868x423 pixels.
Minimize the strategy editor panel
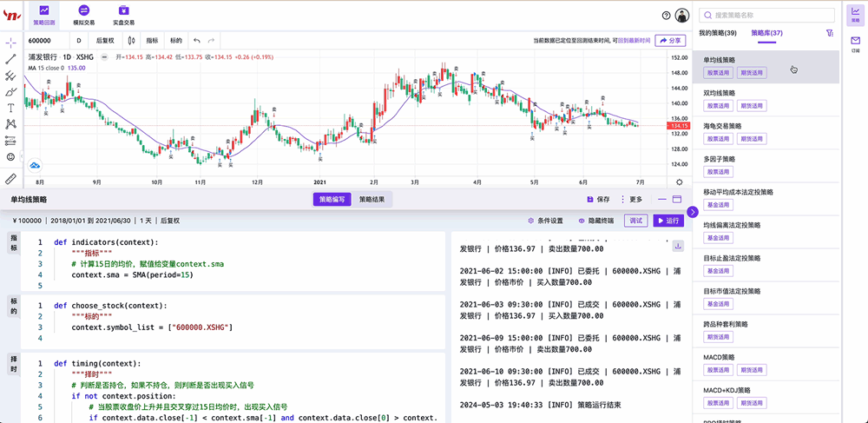pyautogui.click(x=662, y=199)
